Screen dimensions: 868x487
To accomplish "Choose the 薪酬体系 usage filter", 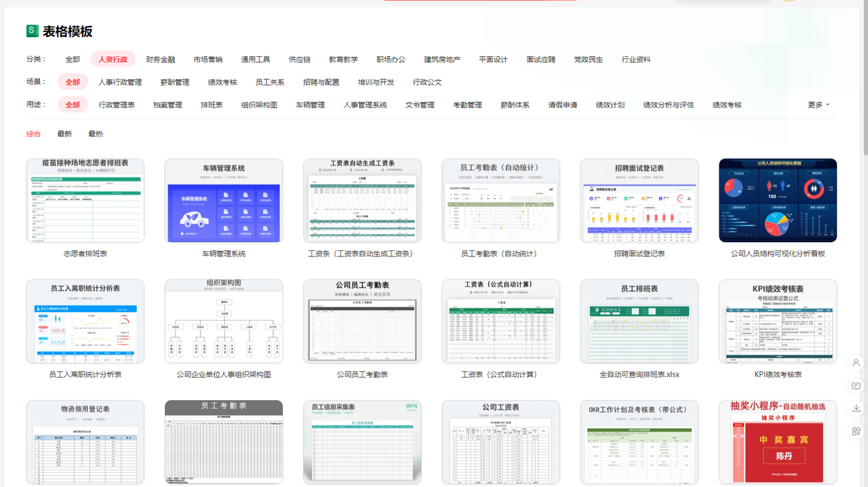I will (x=515, y=105).
